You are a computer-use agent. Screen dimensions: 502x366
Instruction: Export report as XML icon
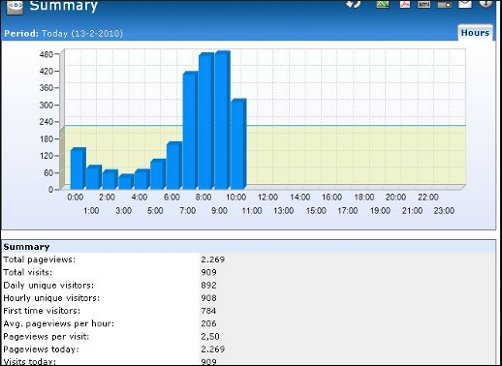click(x=424, y=4)
